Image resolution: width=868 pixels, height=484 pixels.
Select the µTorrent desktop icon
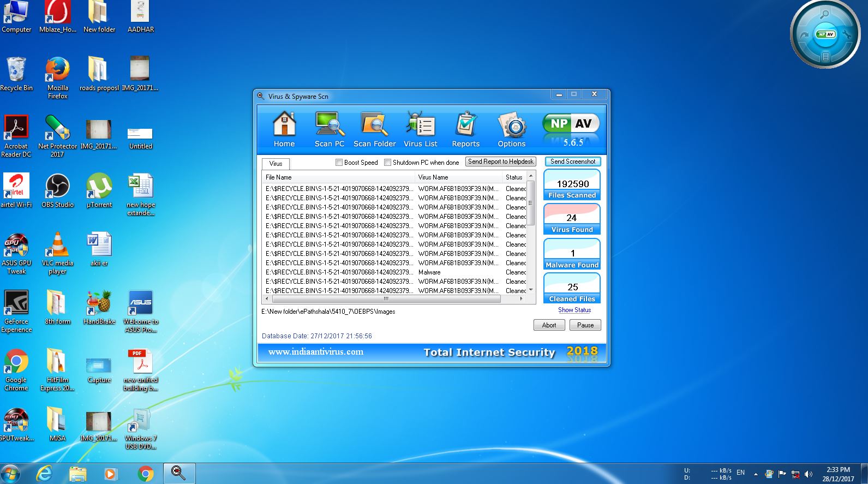tap(99, 191)
